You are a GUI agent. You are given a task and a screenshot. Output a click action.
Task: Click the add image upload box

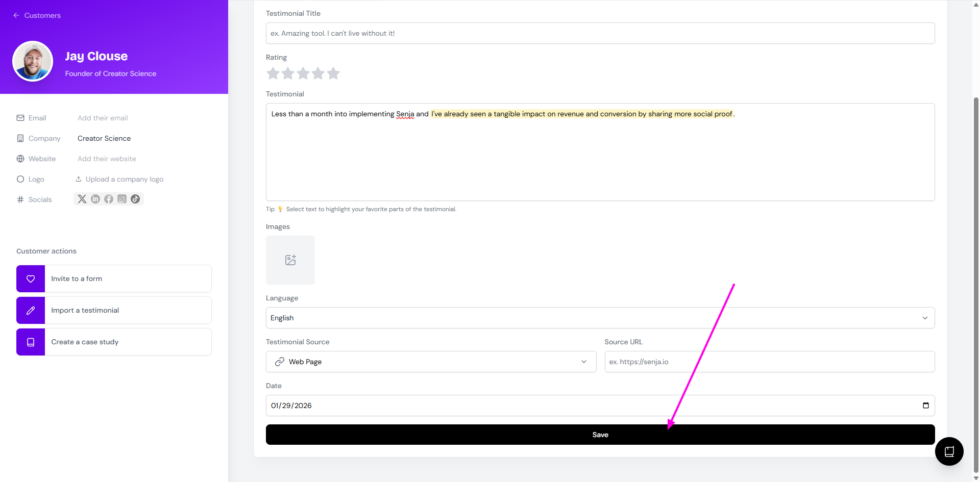point(290,260)
